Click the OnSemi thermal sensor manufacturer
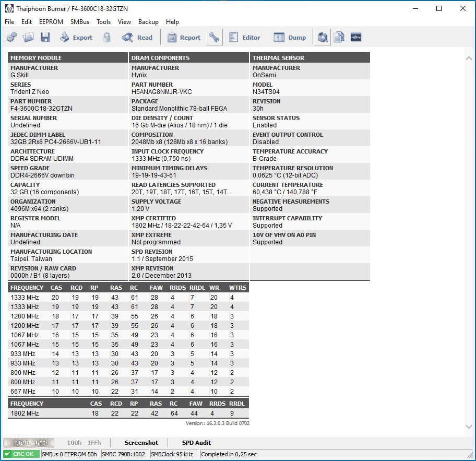 (x=265, y=75)
